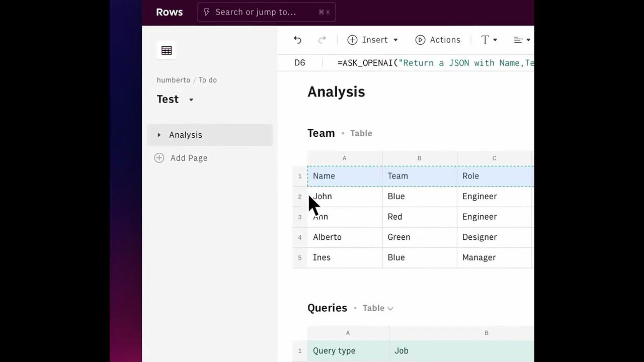Click the Rows logo
This screenshot has height=362, width=644.
(170, 12)
